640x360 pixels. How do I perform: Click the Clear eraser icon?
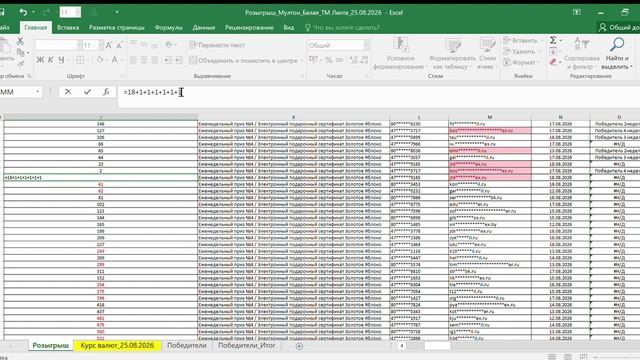point(553,62)
